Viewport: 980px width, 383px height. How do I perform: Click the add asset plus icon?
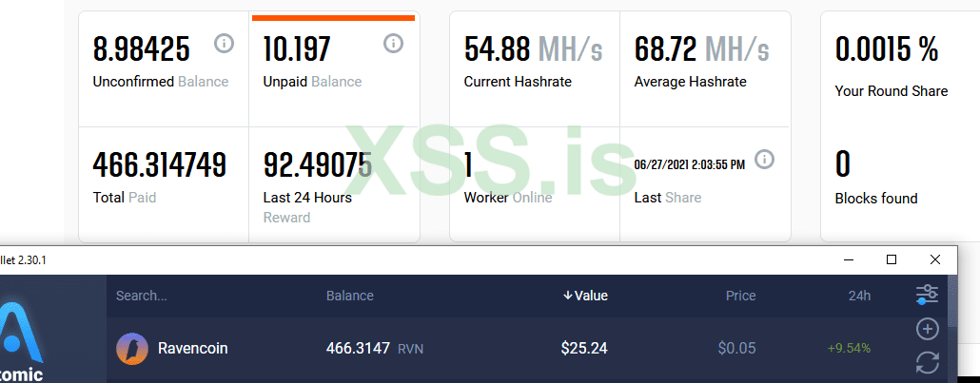pos(928,329)
